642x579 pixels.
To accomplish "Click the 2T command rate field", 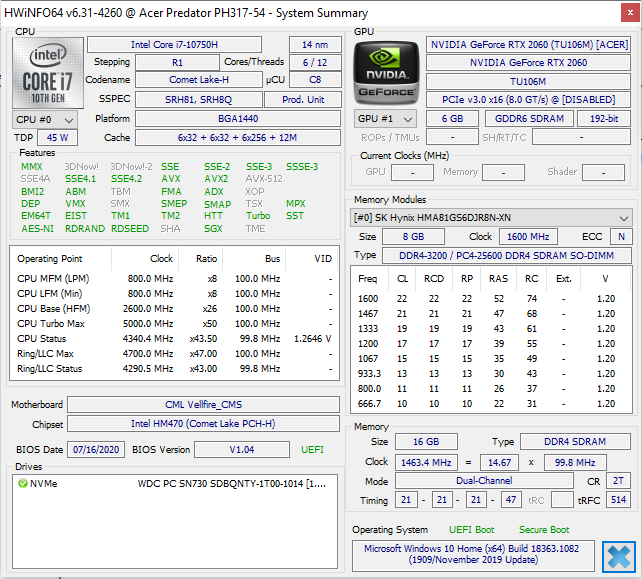I will coord(618,481).
